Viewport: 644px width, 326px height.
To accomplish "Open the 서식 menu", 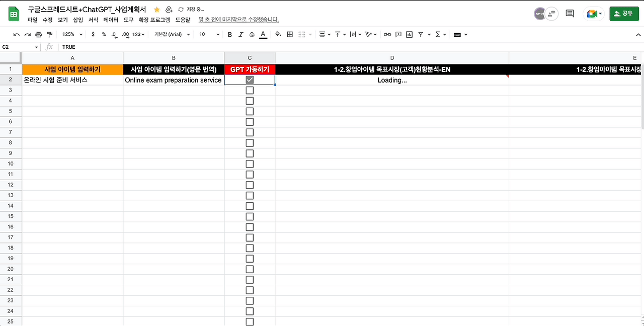I will (93, 20).
